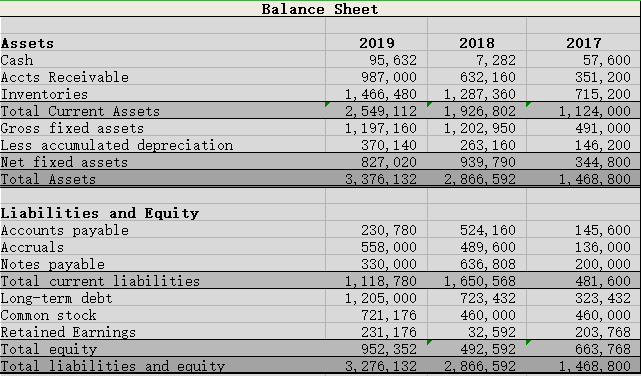641x376 pixels.
Task: Click the Accts Receivable label
Action: point(65,77)
